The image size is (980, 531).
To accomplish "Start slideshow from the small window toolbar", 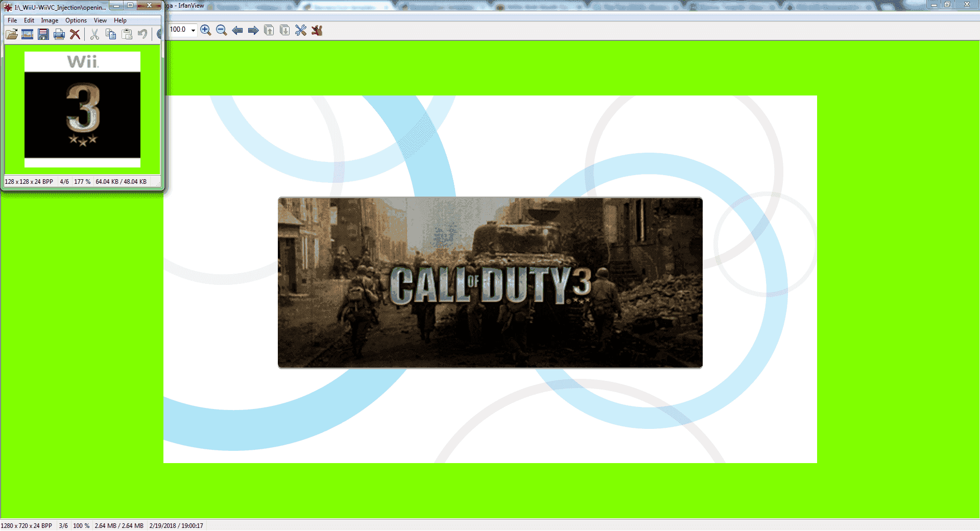I will click(x=28, y=34).
